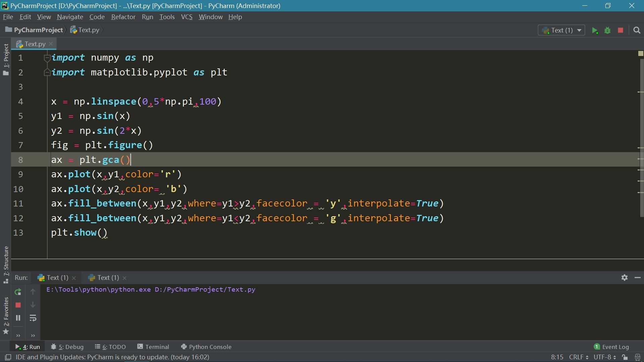Toggle the file read-only lock icon
The width and height of the screenshot is (644, 362).
(625, 357)
